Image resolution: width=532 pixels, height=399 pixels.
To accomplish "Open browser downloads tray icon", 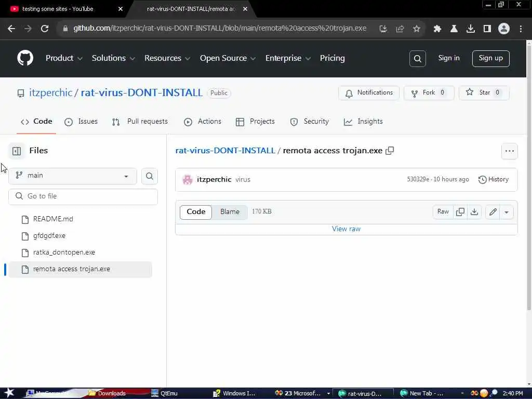I will tap(471, 29).
